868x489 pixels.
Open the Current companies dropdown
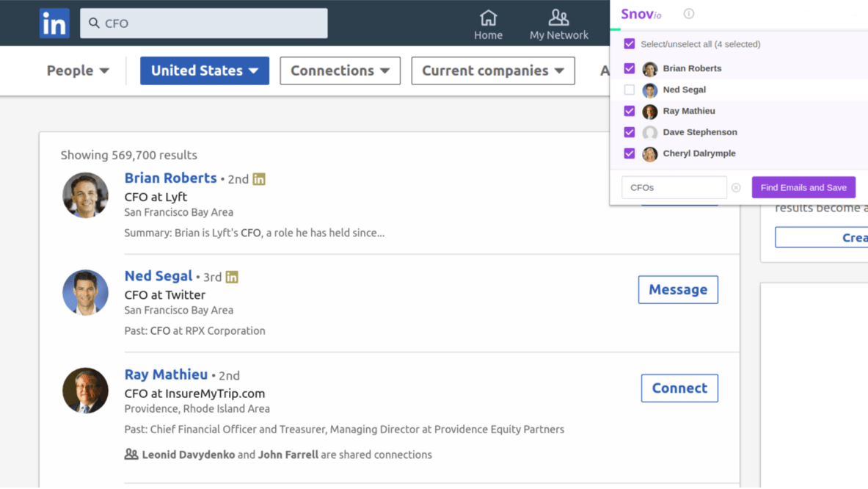[x=492, y=70]
